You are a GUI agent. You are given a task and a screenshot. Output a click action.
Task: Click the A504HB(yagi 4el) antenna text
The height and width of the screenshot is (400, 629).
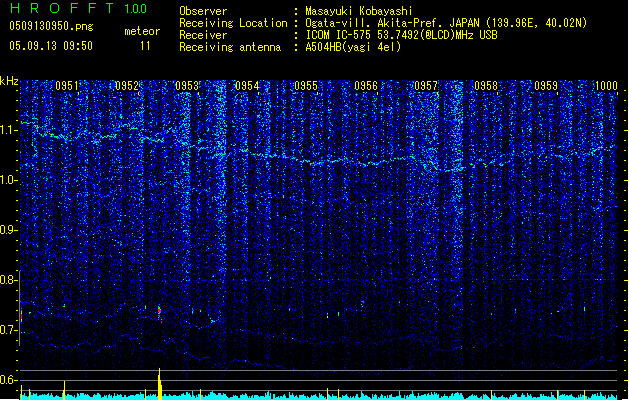353,47
